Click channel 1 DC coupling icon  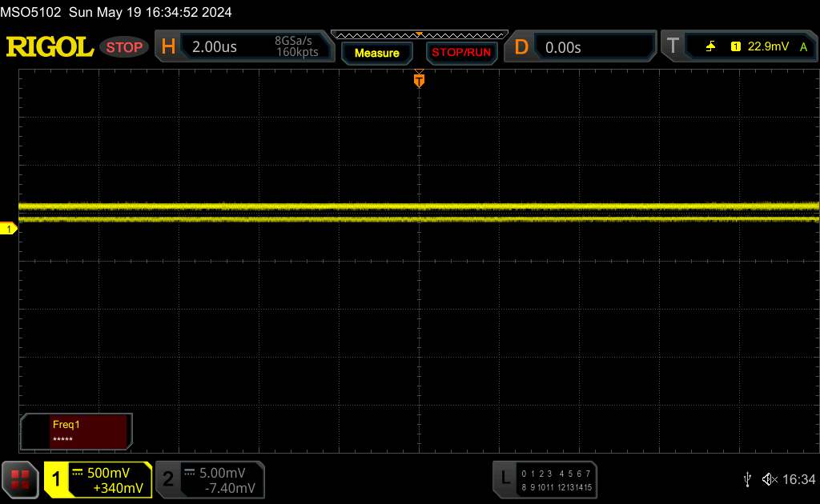click(x=78, y=472)
